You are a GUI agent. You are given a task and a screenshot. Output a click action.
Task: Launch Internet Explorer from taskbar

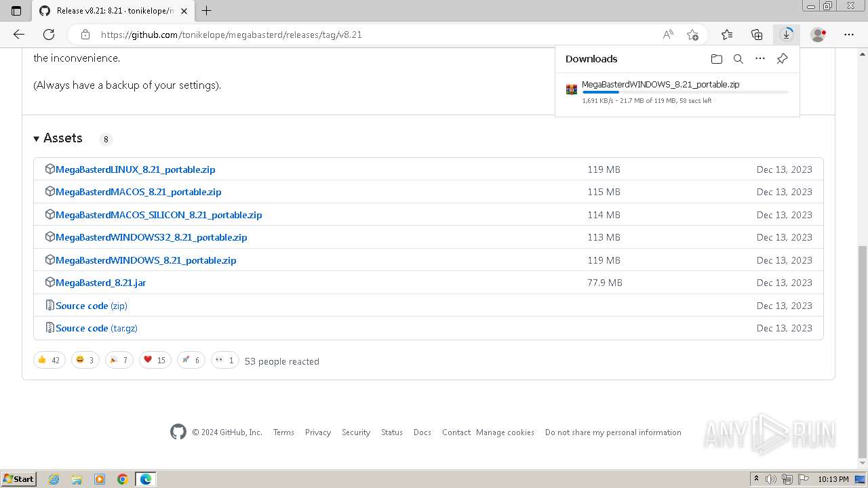click(x=54, y=479)
